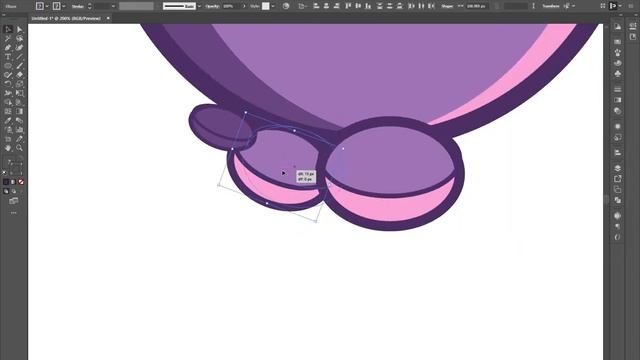Select the Curvature tool
Screen dimensions: 640x360
pyautogui.click(x=19, y=48)
